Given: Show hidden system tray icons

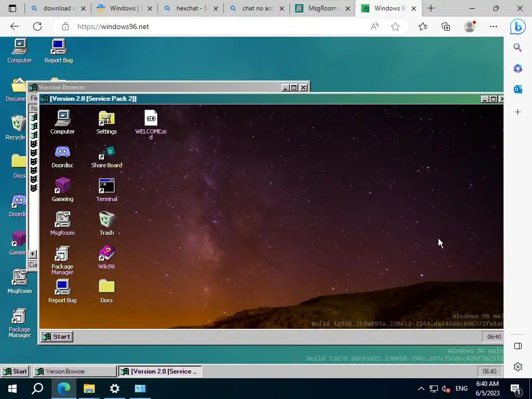Looking at the screenshot, I should click(x=421, y=389).
